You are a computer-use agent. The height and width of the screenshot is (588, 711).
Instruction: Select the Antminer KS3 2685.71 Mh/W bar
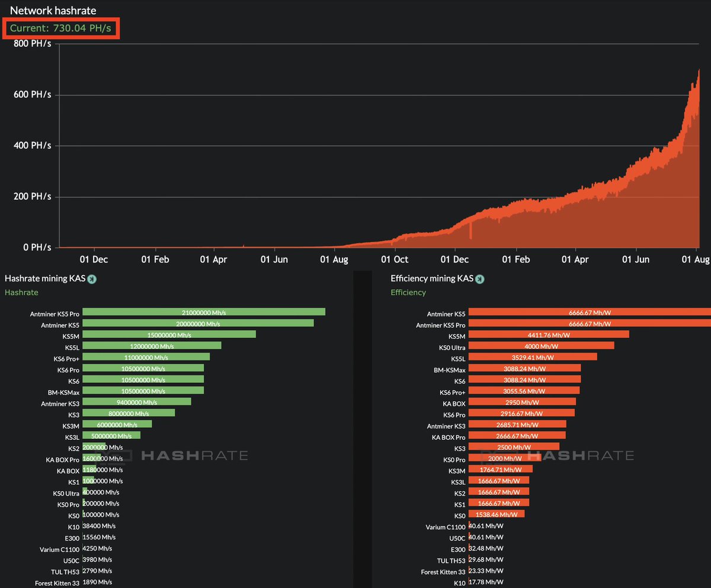(517, 425)
